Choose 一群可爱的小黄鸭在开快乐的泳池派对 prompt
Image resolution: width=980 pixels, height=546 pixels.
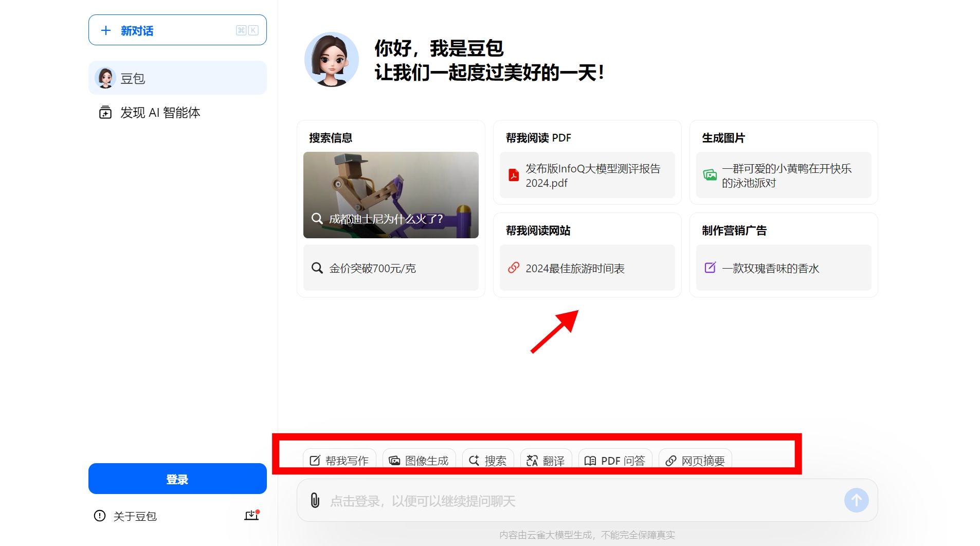point(784,175)
